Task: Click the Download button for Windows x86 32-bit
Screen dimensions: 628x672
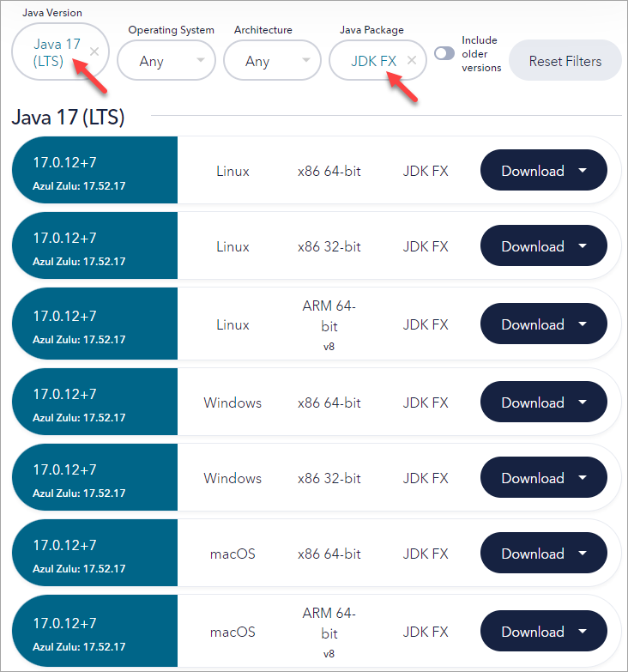Action: pyautogui.click(x=532, y=478)
